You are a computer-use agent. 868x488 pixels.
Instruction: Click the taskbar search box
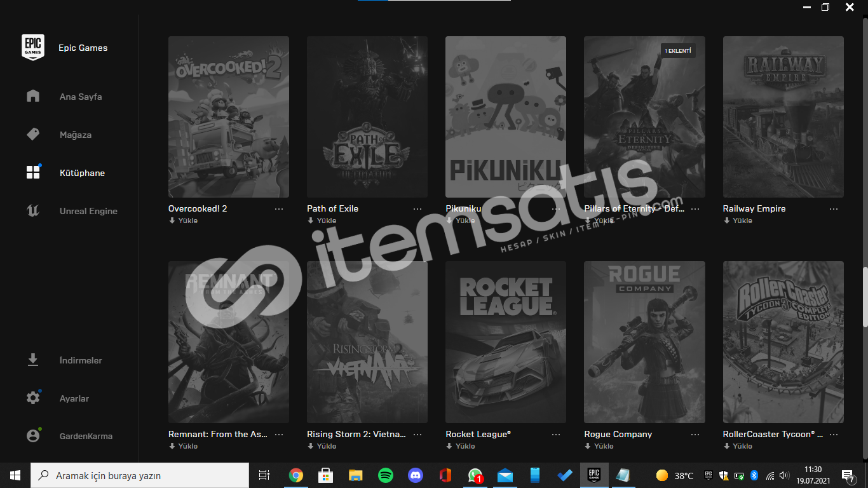tap(140, 475)
